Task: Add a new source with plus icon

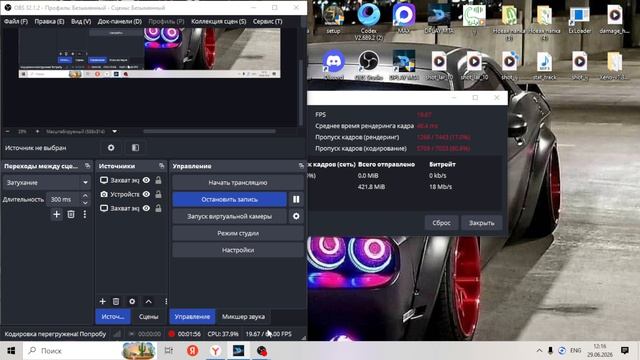Action: pos(102,301)
